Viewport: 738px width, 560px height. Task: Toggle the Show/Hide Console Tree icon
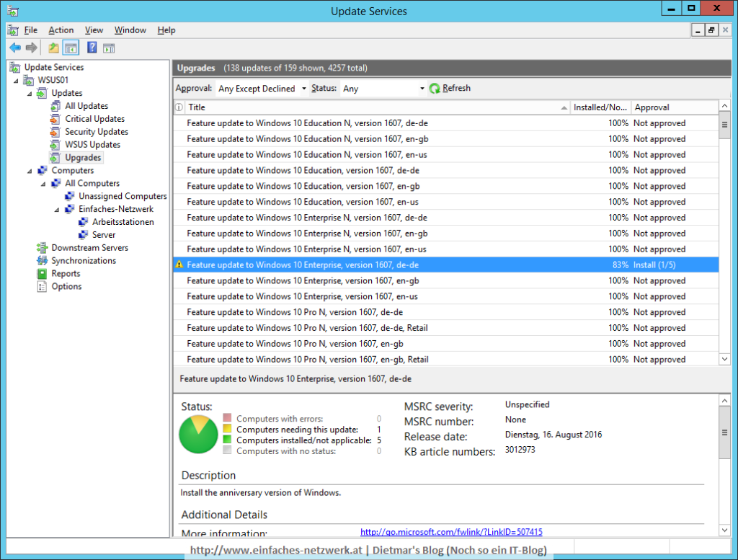[x=69, y=48]
